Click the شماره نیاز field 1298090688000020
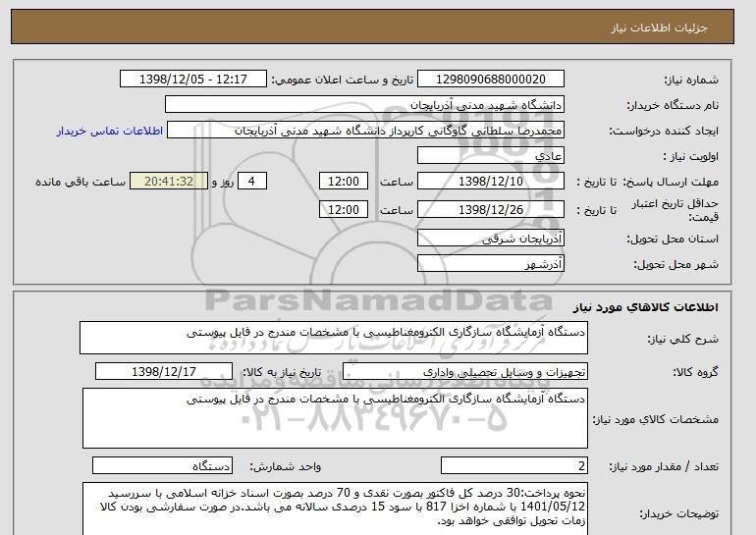This screenshot has width=756, height=535. coord(490,80)
